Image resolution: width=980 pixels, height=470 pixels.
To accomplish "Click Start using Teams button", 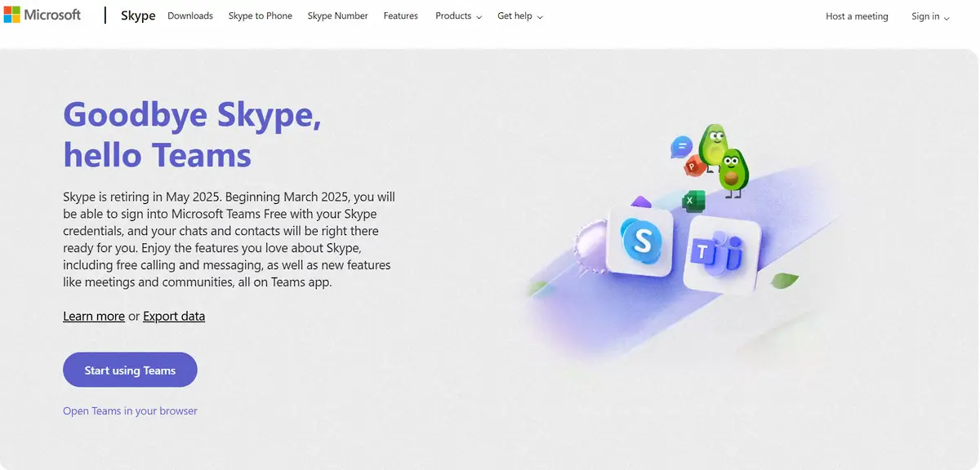I will click(130, 370).
